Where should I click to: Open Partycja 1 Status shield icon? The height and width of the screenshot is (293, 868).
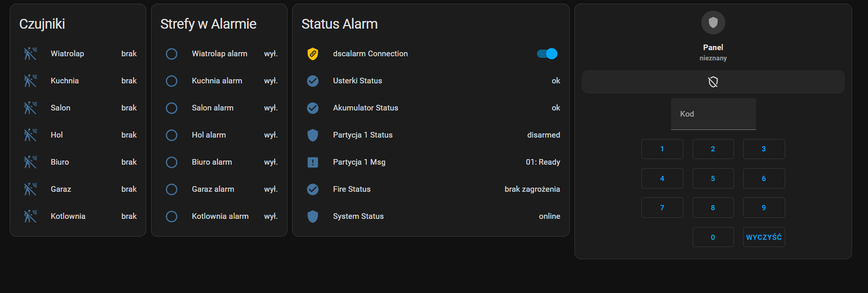(313, 135)
